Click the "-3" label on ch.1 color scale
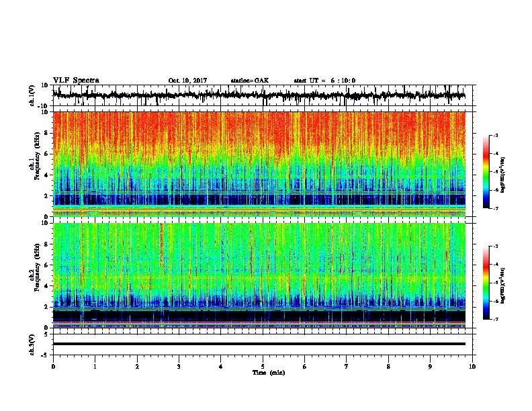The width and height of the screenshot is (532, 411). coord(495,136)
